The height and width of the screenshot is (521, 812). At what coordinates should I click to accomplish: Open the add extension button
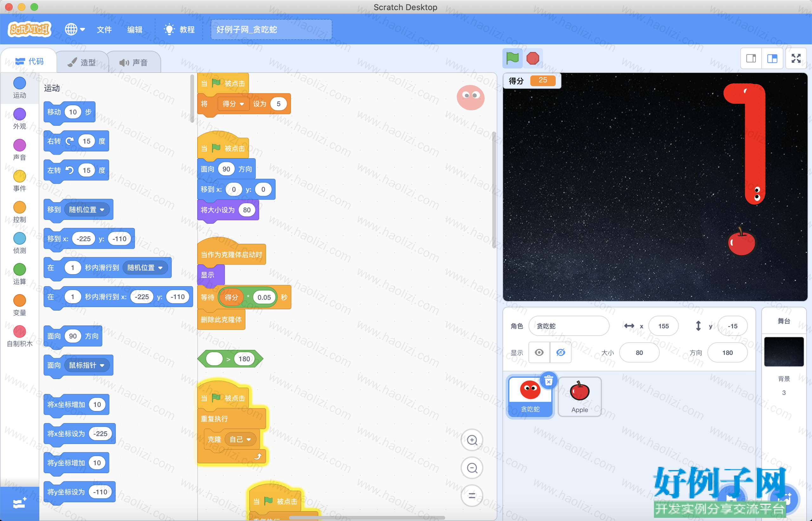(x=20, y=504)
